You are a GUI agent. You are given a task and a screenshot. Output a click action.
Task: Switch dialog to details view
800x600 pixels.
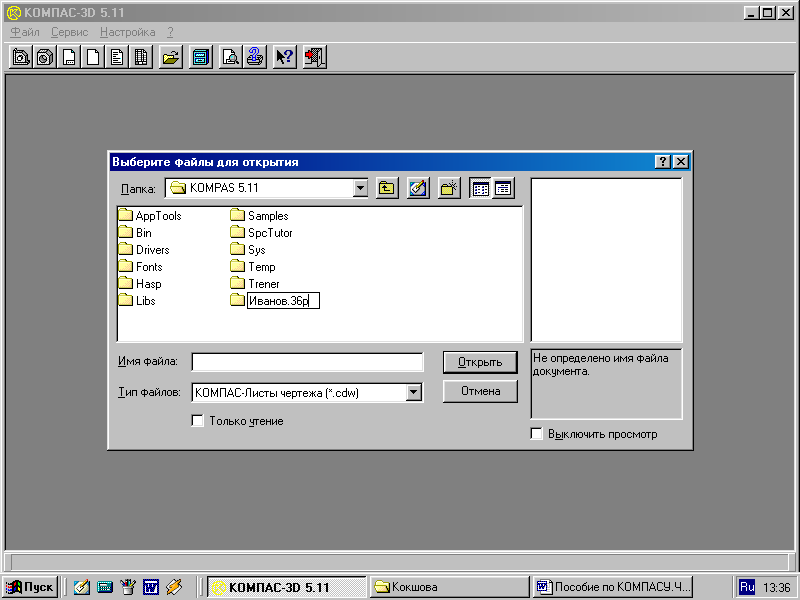pos(503,188)
